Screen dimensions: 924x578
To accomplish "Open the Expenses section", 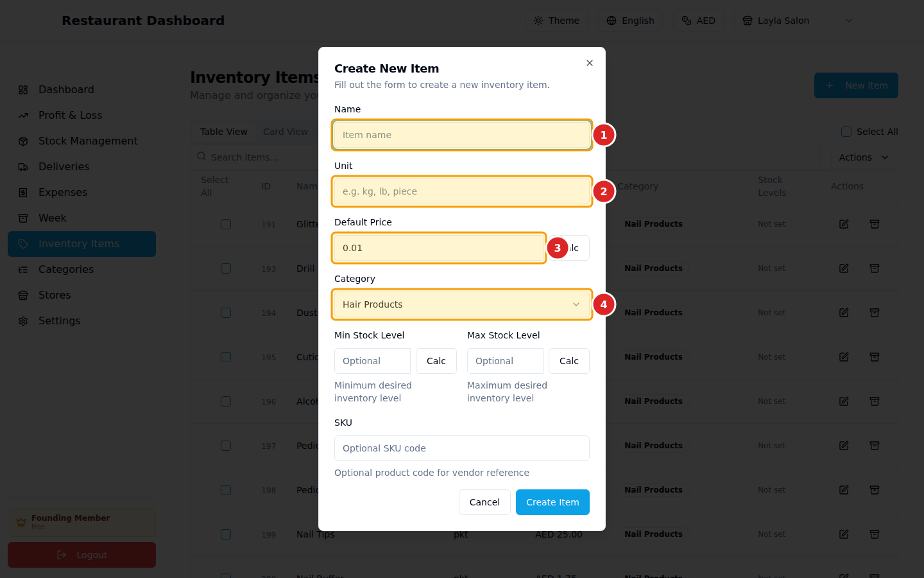I will click(x=63, y=192).
